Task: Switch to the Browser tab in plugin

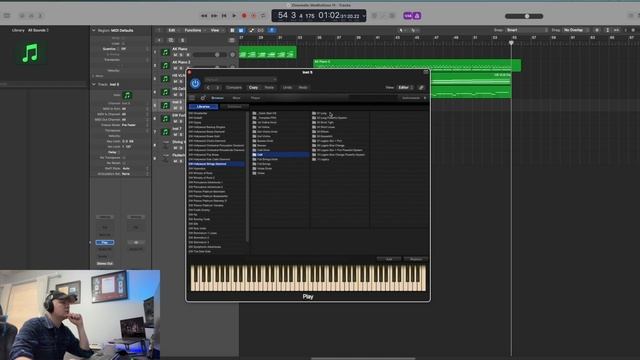Action: (217, 98)
